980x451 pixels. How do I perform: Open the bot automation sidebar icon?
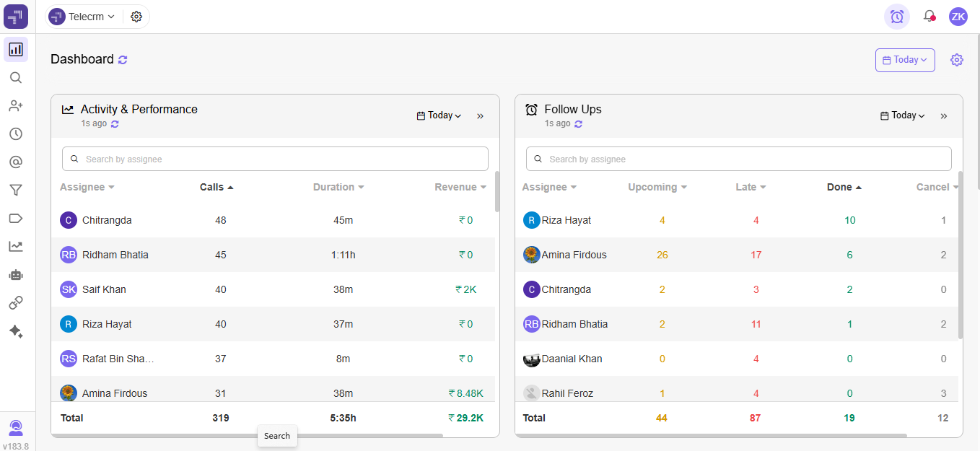pos(16,274)
